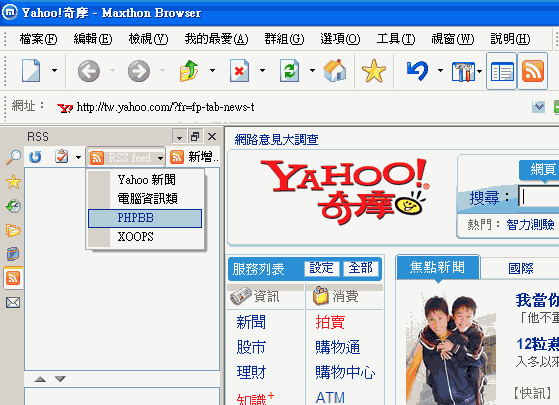Open the 檔案(F) menu
Viewport: 559px width, 405px height.
tap(39, 39)
